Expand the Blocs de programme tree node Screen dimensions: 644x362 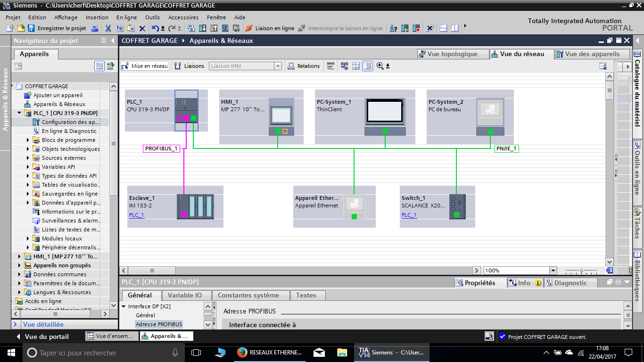(x=28, y=140)
